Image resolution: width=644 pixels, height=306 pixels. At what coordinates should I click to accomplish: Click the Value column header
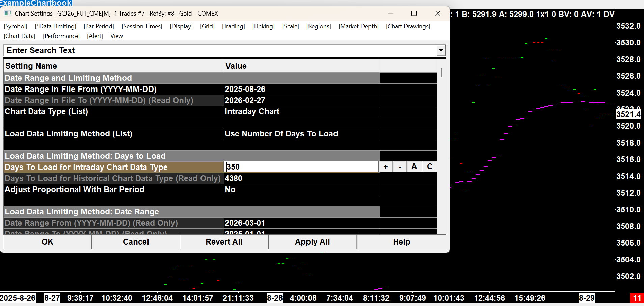302,66
